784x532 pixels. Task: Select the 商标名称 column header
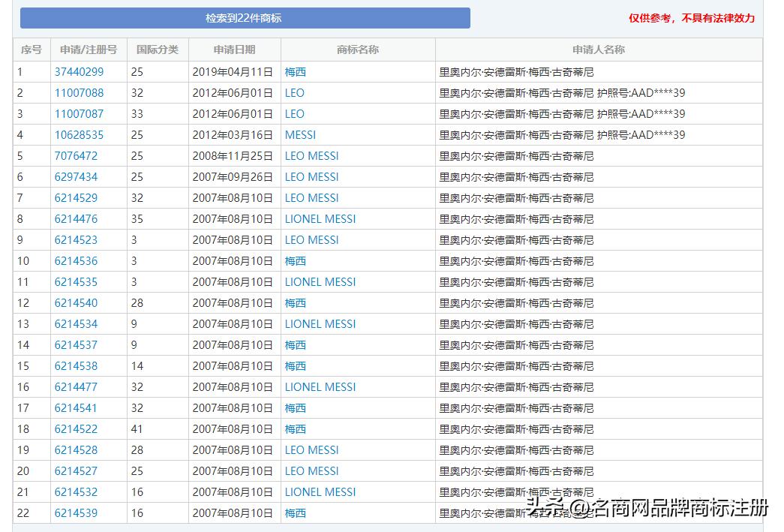(x=358, y=49)
